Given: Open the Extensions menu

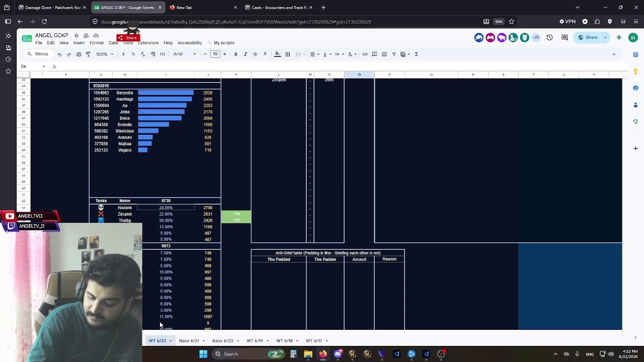Looking at the screenshot, I should coord(148,43).
